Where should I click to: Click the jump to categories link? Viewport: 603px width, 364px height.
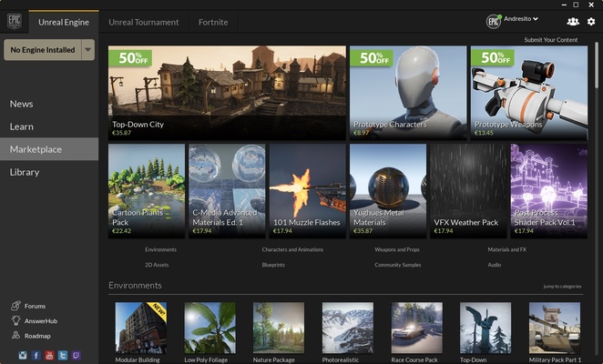[x=562, y=287]
